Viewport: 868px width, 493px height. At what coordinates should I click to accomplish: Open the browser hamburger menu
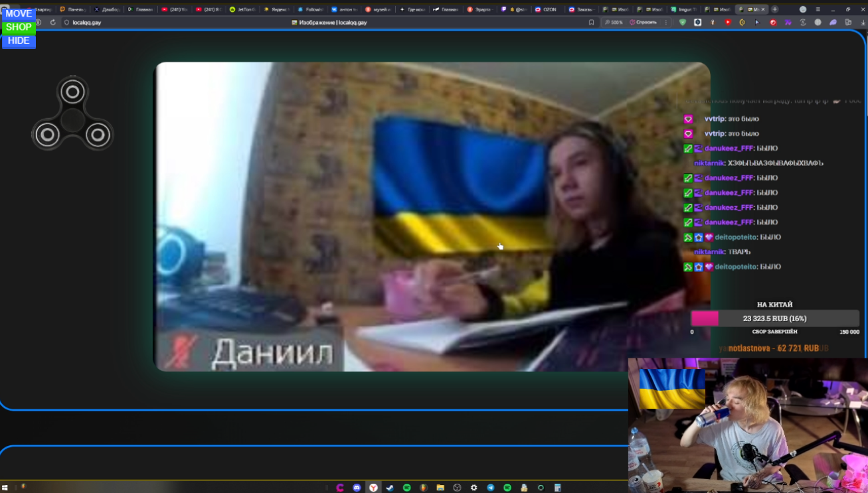point(818,9)
